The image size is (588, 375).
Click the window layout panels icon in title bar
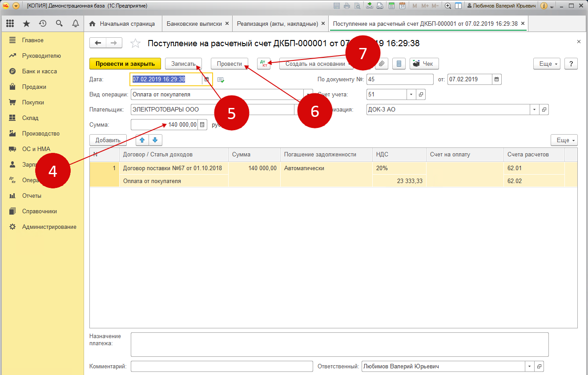click(458, 6)
